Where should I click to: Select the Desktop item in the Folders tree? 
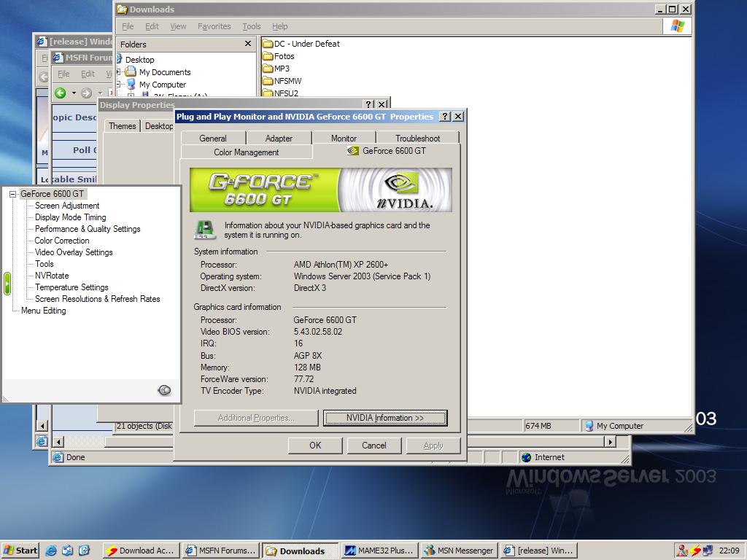(139, 60)
